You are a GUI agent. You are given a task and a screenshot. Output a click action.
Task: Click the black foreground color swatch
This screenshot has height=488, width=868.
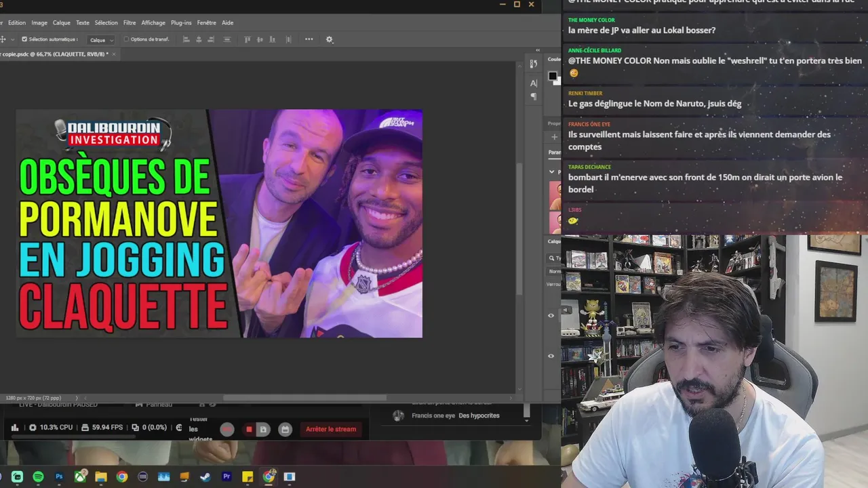click(x=553, y=76)
